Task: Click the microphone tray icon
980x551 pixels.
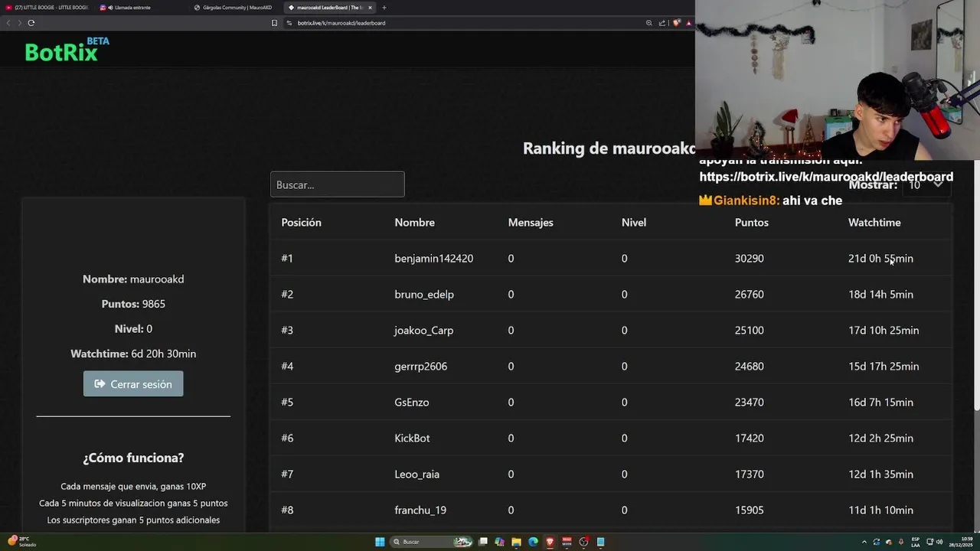Action: (x=901, y=542)
